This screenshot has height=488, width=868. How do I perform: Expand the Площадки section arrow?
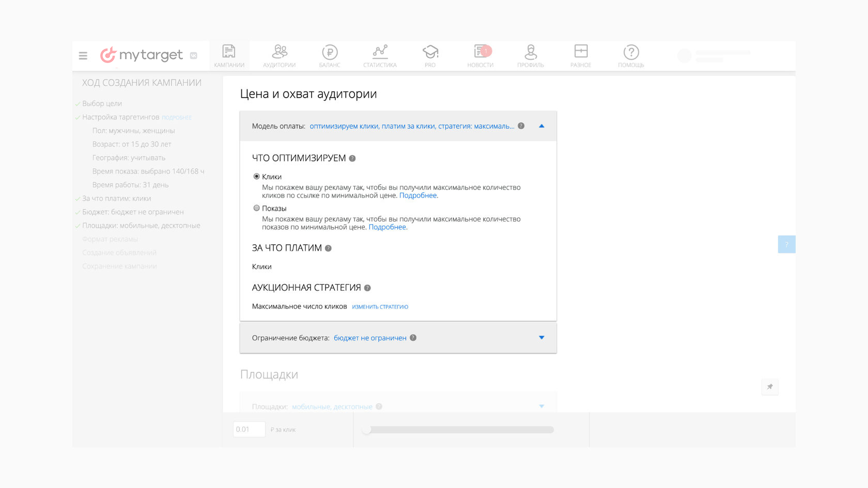pyautogui.click(x=541, y=406)
